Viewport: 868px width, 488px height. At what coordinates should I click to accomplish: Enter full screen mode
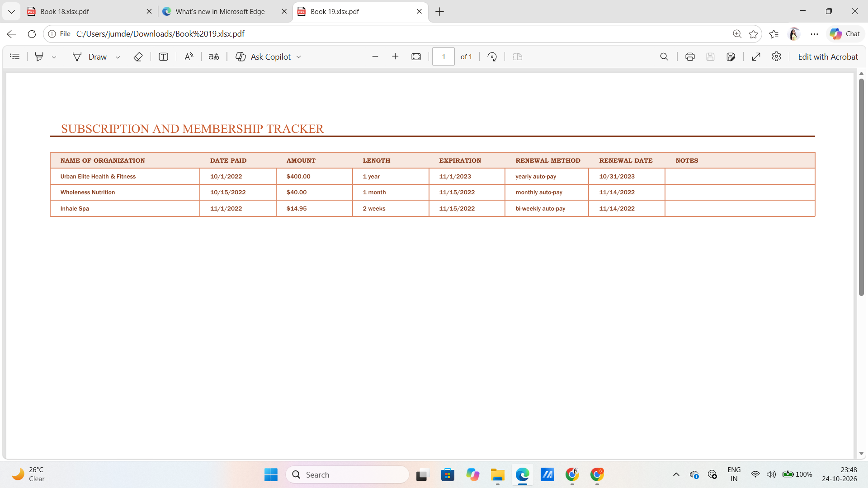(x=756, y=56)
